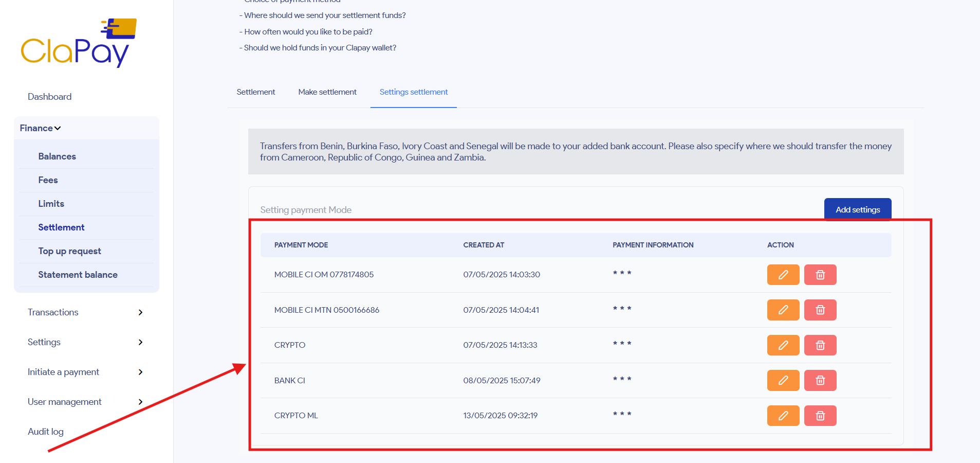
Task: Open the Balances page in sidebar
Action: [57, 156]
